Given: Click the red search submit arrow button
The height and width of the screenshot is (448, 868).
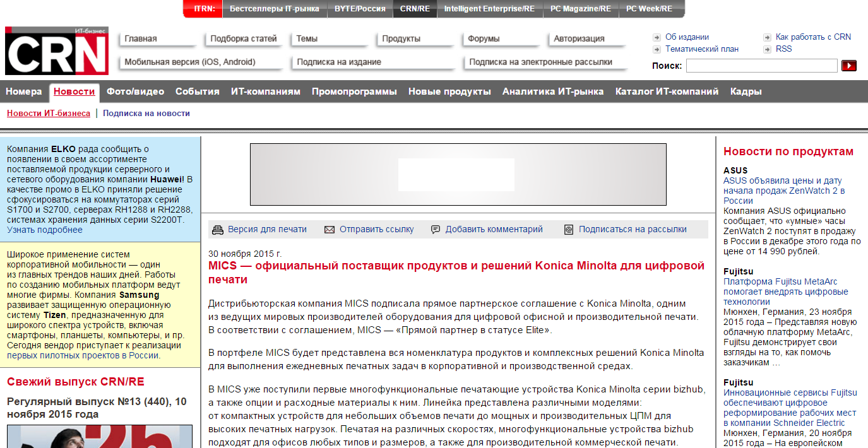Looking at the screenshot, I should (848, 66).
